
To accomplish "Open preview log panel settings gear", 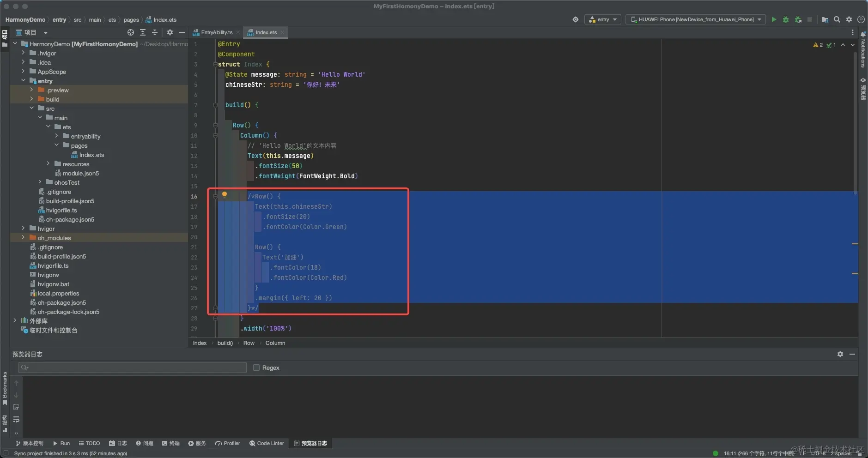I will 840,354.
